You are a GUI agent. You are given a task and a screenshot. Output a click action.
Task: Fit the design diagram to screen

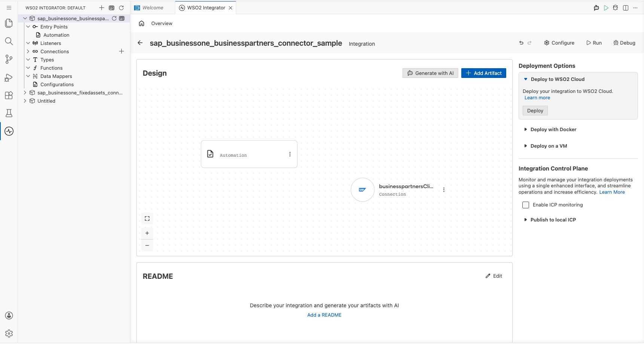[147, 218]
